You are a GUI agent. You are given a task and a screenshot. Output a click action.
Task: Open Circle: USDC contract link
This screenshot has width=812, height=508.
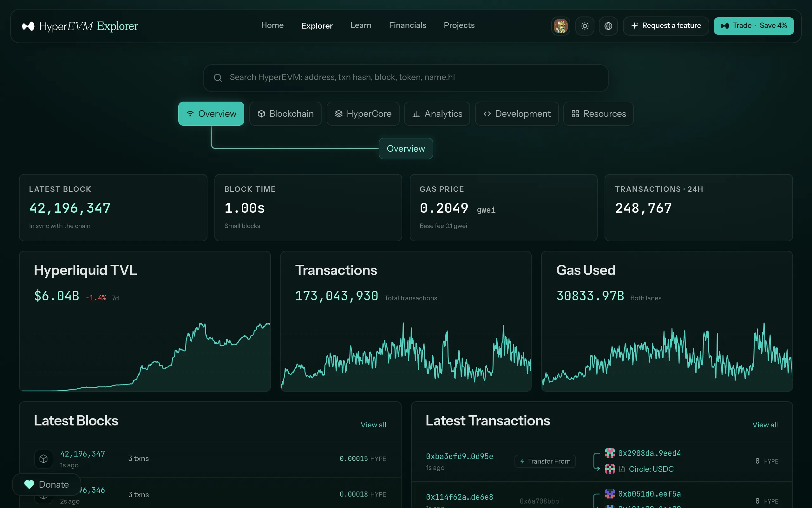tap(651, 469)
